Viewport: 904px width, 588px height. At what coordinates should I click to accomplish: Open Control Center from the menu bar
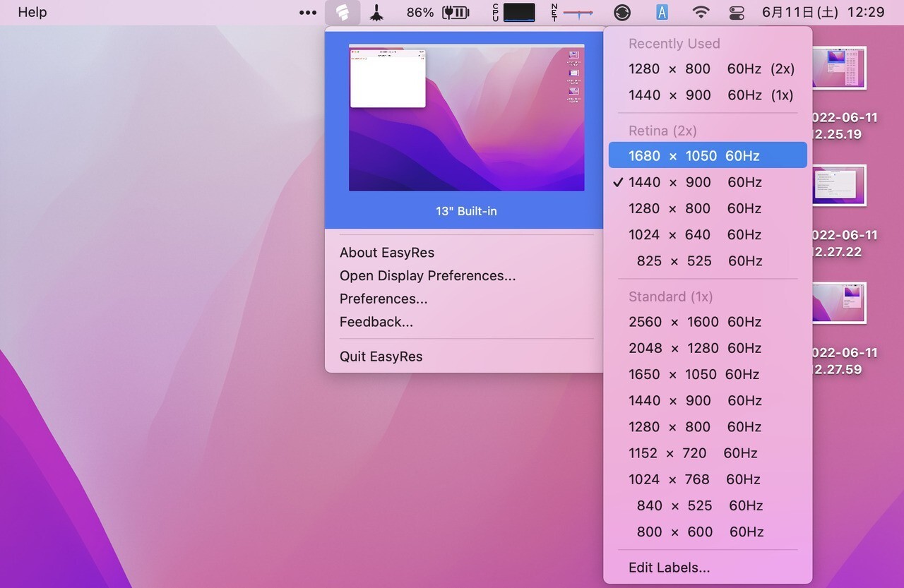point(737,12)
